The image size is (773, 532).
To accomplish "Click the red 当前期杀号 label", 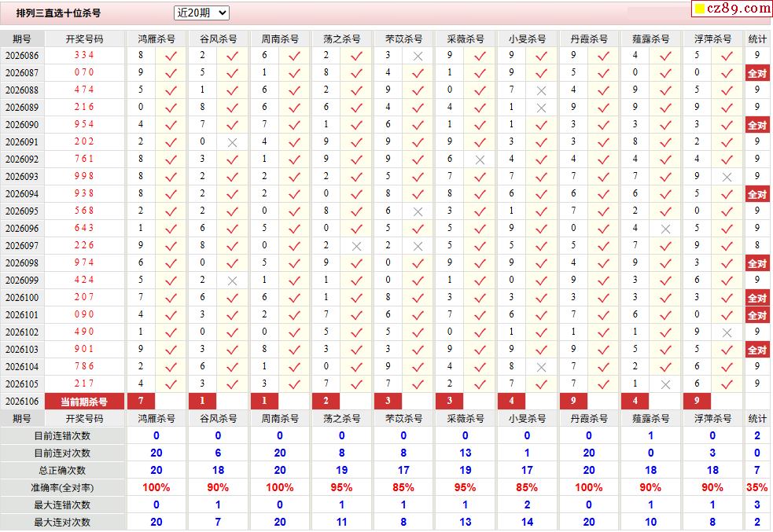I will (84, 402).
